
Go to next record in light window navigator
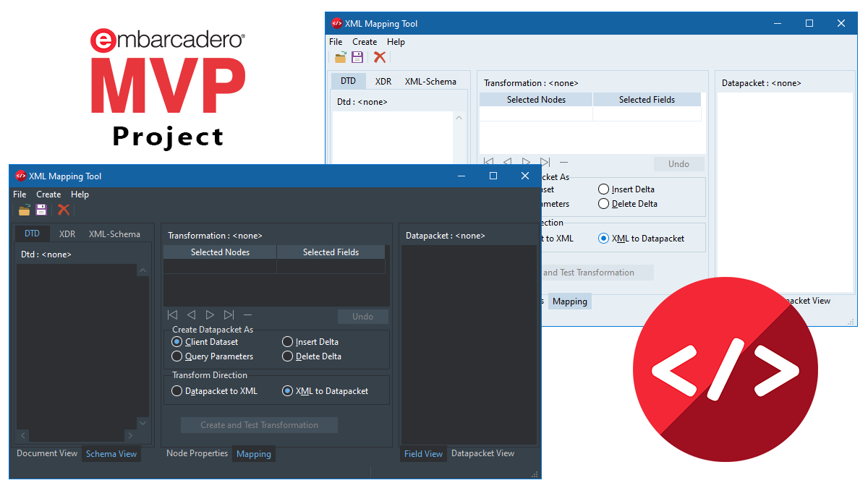point(526,163)
